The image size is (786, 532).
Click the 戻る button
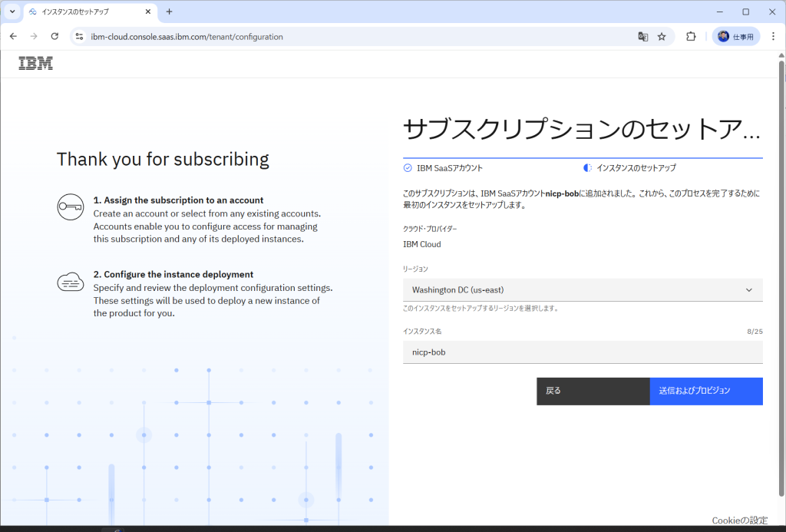pos(593,391)
